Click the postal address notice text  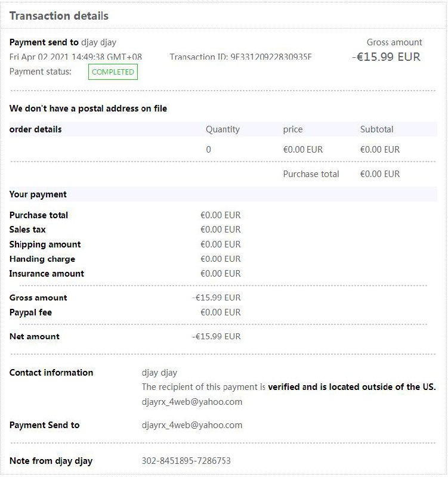click(x=88, y=109)
